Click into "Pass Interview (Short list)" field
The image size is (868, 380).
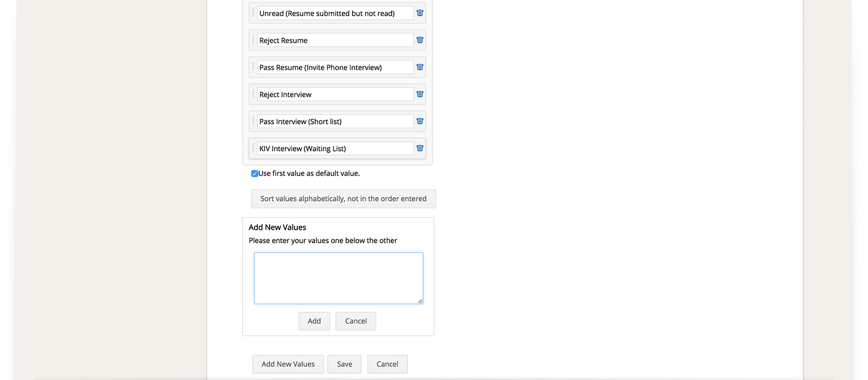(335, 122)
